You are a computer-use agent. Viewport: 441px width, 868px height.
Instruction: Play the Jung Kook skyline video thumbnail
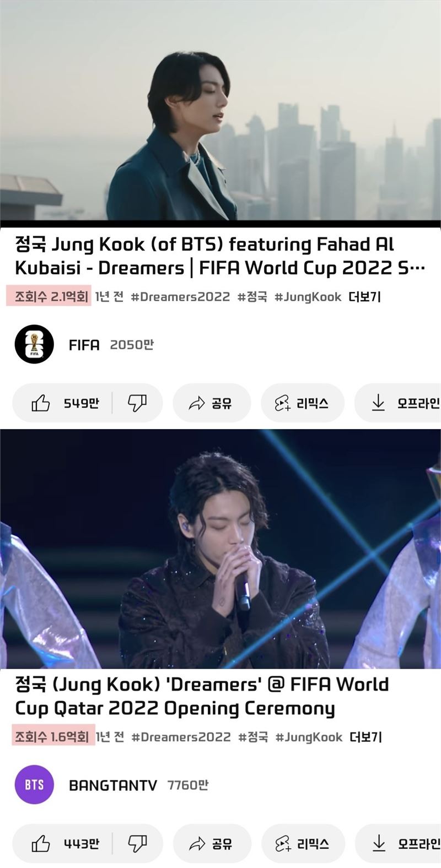(x=220, y=110)
